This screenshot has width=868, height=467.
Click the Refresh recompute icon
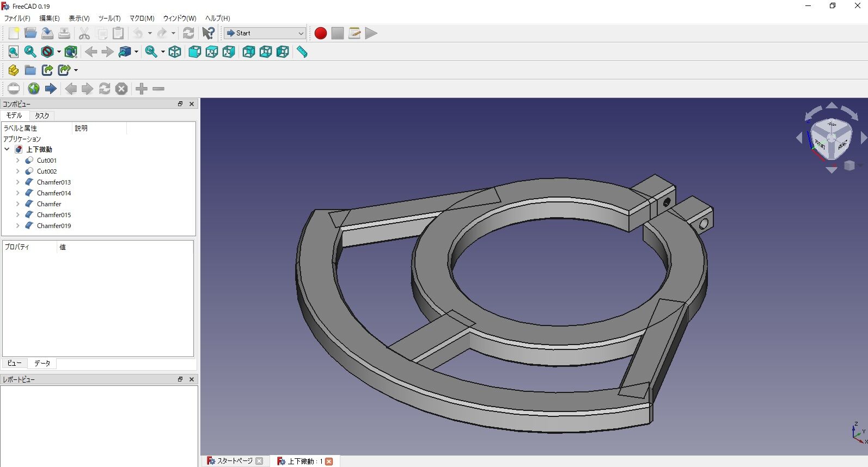(x=188, y=33)
